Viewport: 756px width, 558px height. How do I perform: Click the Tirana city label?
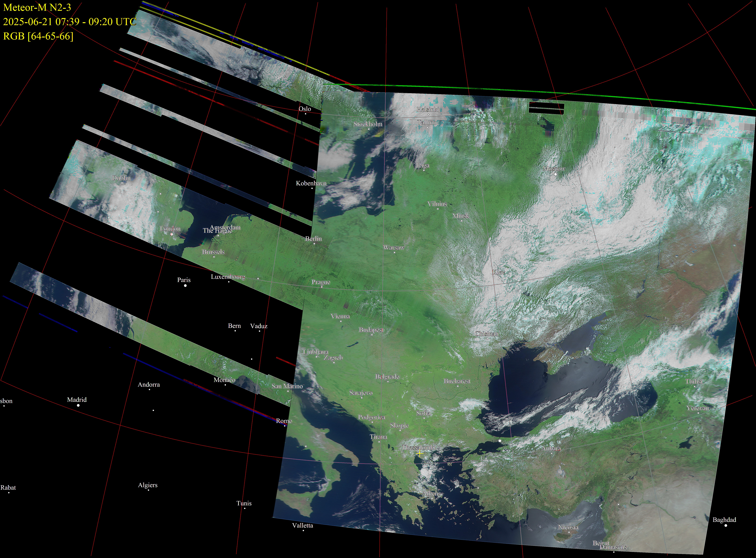pyautogui.click(x=378, y=437)
